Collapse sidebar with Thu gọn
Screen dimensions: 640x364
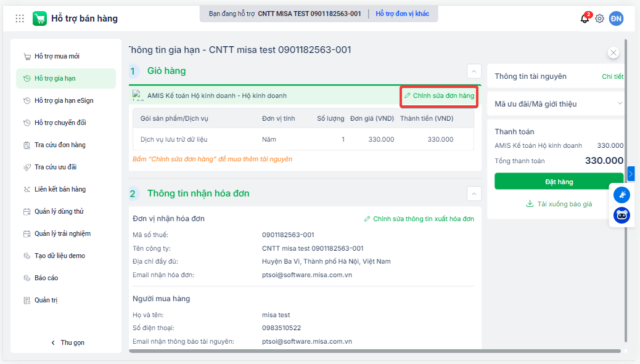pos(68,342)
